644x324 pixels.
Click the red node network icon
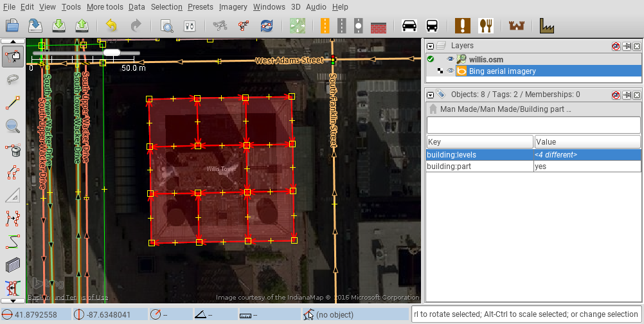pyautogui.click(x=243, y=26)
